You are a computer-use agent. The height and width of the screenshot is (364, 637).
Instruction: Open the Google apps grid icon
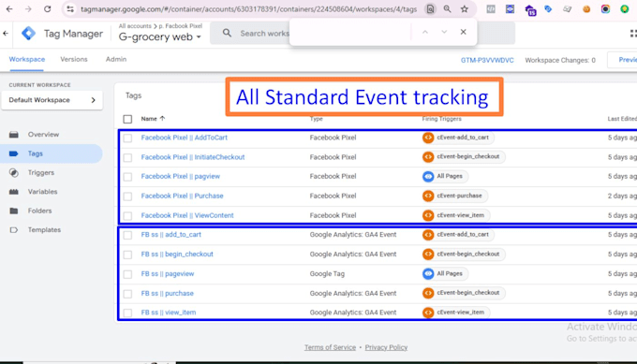point(633,34)
